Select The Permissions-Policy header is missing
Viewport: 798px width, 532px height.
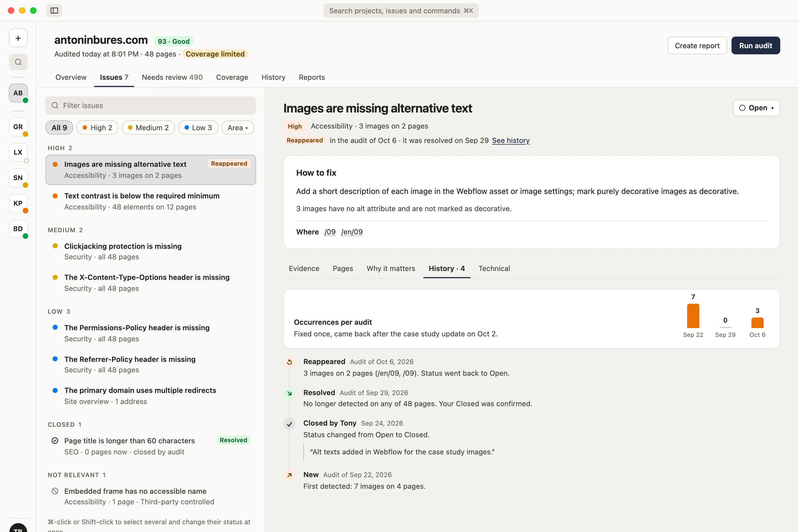pyautogui.click(x=151, y=333)
